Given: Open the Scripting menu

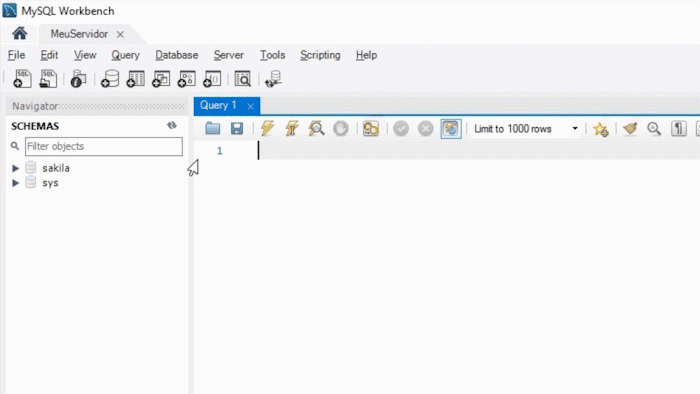Looking at the screenshot, I should click(320, 55).
